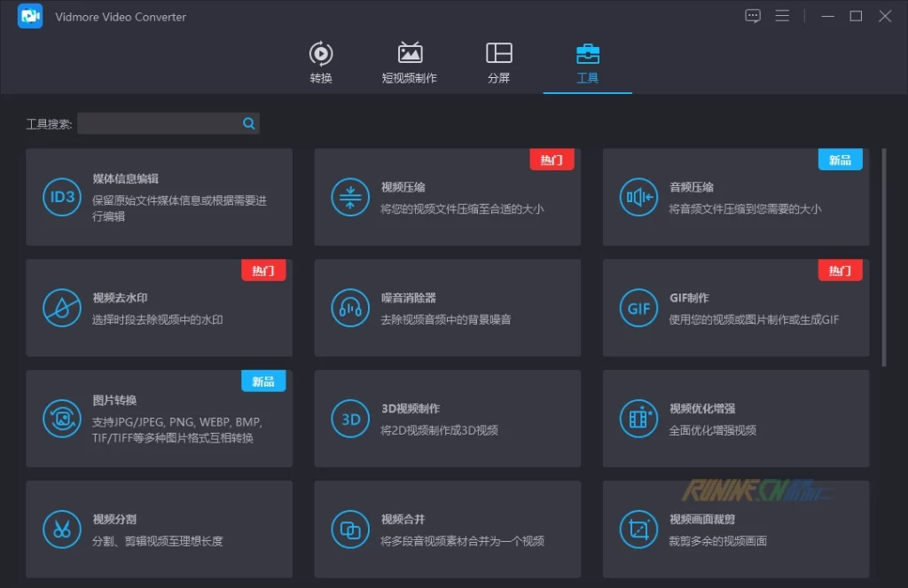Open the noise remover headphone icon
The image size is (908, 588).
(x=350, y=308)
